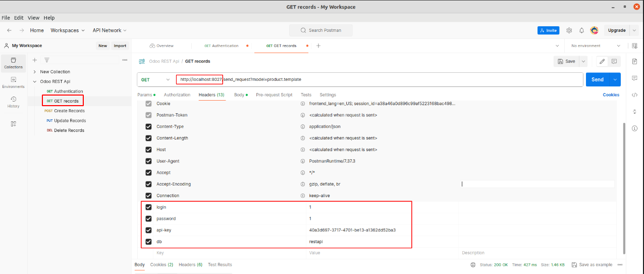Viewport: 644px width, 274px height.
Task: Click the edit pencil icon
Action: [x=602, y=61]
